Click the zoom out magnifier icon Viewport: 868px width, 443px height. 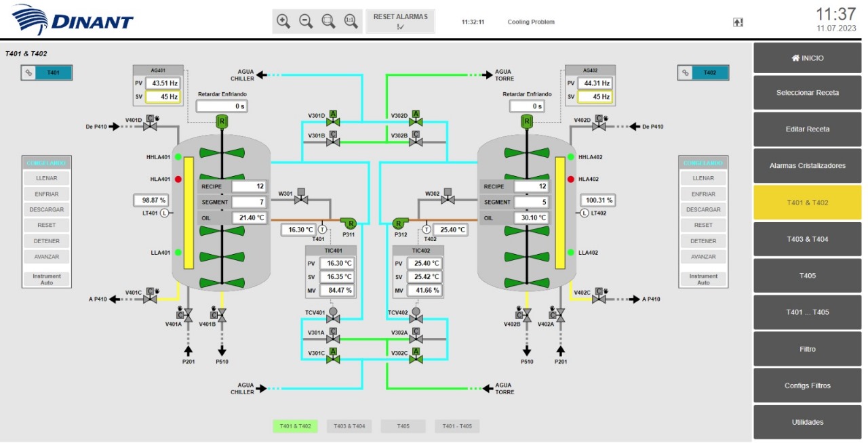[x=307, y=21]
